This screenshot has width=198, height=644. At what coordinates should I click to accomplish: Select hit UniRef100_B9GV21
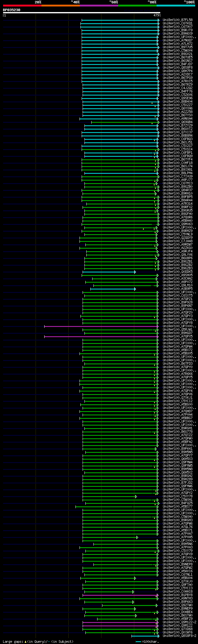click(178, 54)
